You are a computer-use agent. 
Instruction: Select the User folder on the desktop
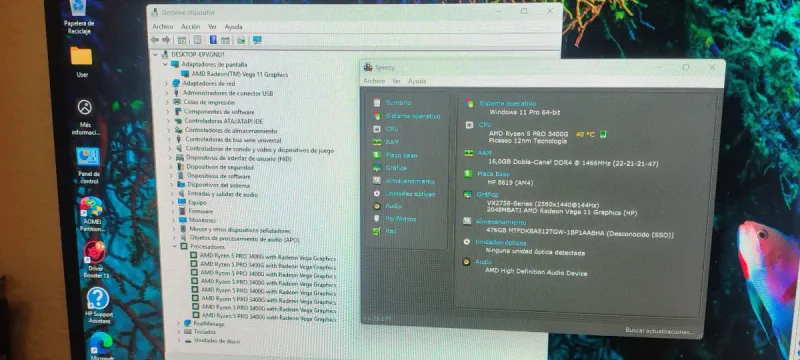(x=82, y=62)
